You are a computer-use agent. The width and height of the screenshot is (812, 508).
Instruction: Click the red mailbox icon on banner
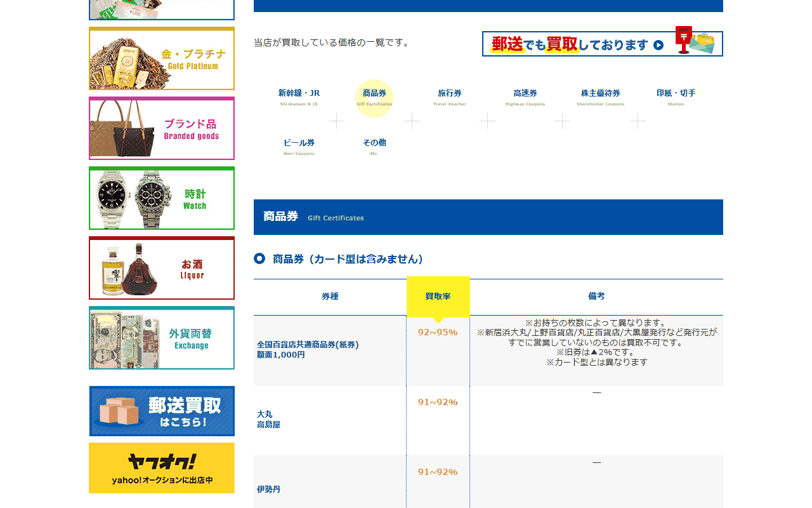click(684, 40)
